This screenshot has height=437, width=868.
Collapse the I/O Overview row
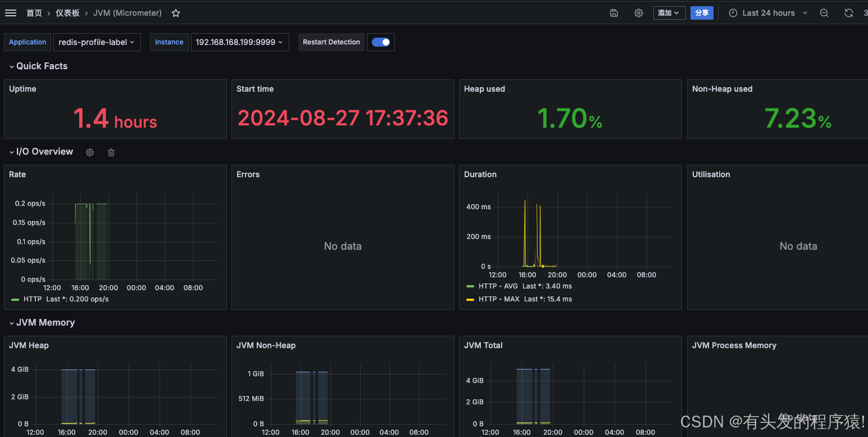[x=41, y=152]
